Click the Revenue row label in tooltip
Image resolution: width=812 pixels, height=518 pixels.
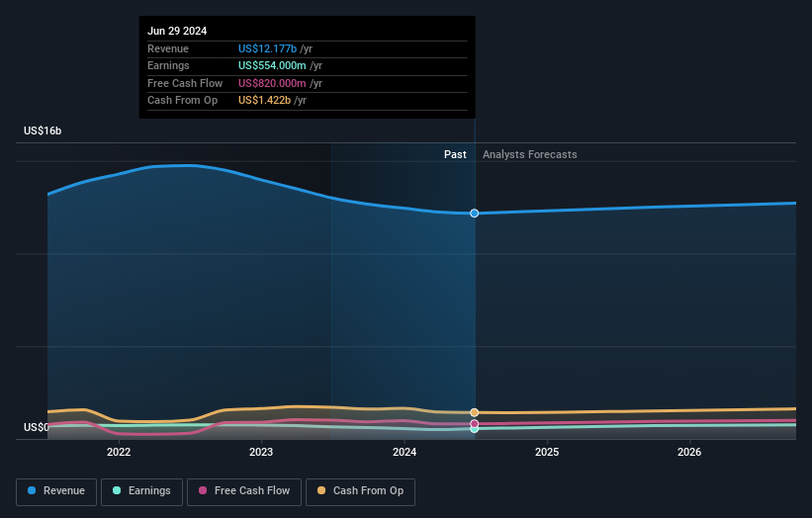tap(168, 48)
